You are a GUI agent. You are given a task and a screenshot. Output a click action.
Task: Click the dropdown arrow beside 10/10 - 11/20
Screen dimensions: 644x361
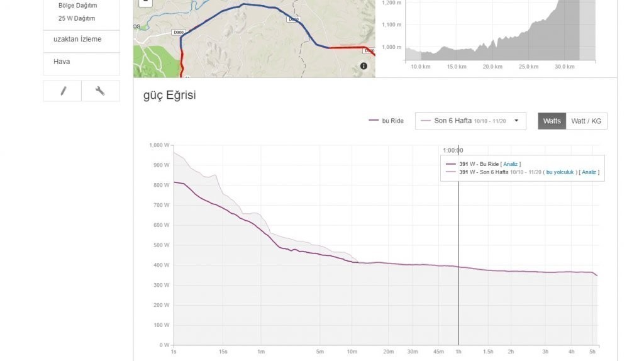tap(516, 121)
